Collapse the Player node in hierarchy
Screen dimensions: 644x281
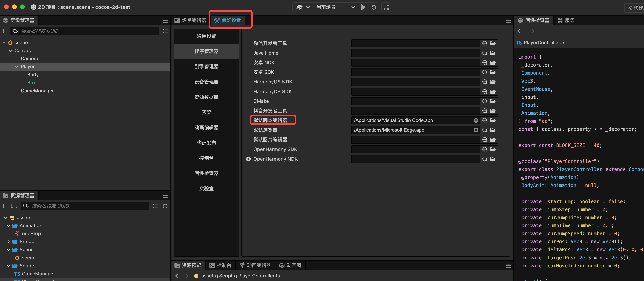[17, 67]
